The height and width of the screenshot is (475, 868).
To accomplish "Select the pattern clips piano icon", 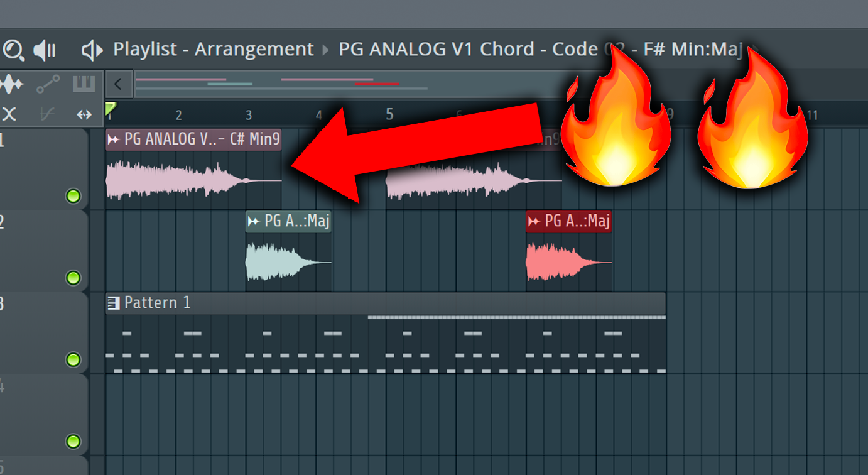I will pos(84,84).
